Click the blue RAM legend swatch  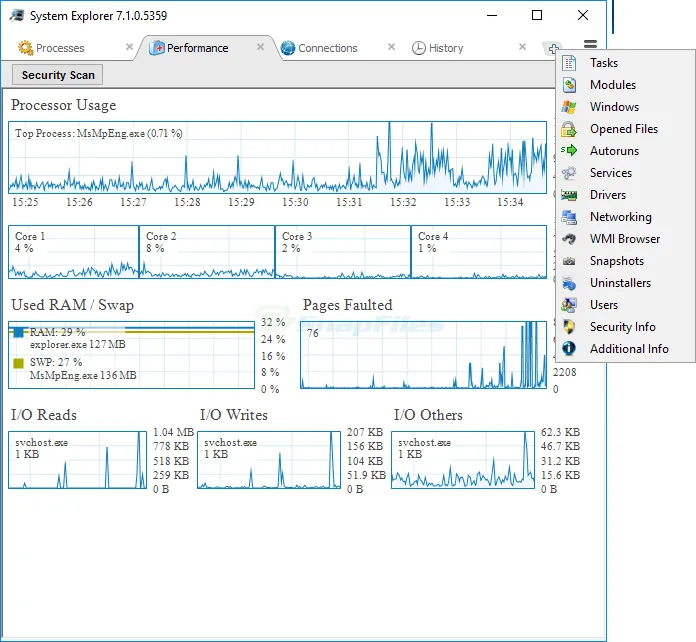click(x=18, y=332)
